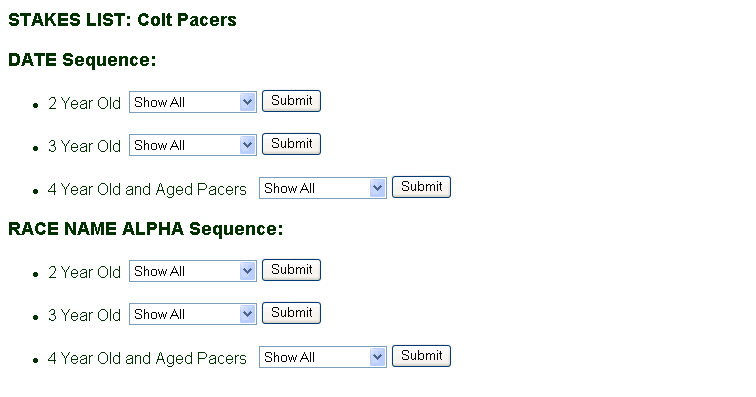The height and width of the screenshot is (397, 756).
Task: Click the DATE Sequence heading text
Action: coord(82,60)
